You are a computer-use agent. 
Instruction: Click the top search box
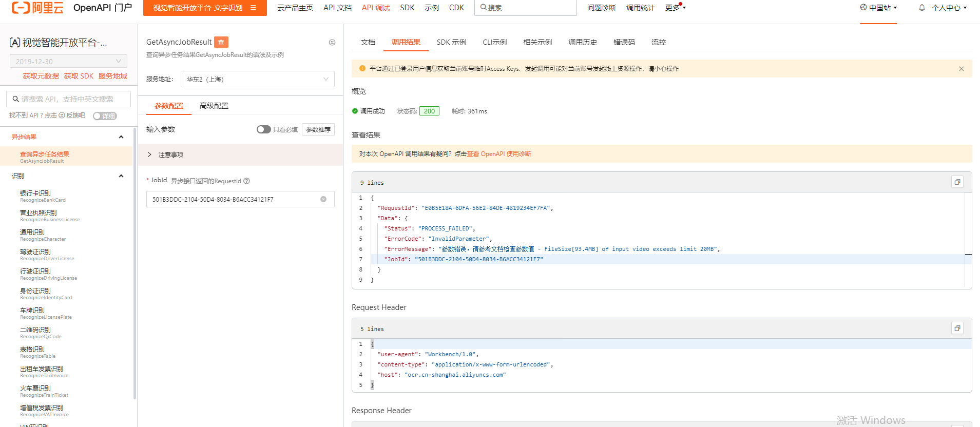point(526,8)
